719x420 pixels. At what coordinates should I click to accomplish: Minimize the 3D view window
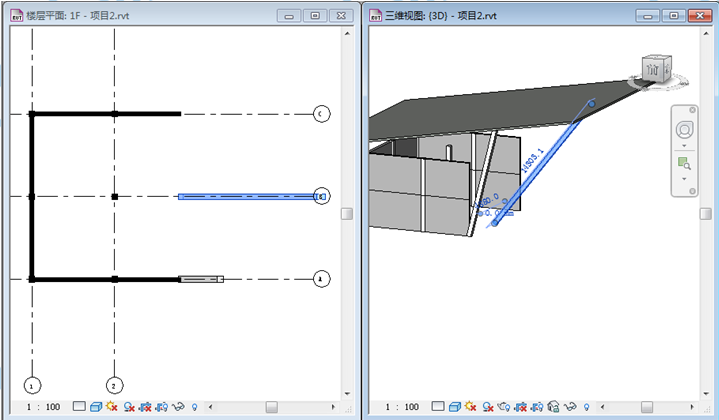[647, 16]
